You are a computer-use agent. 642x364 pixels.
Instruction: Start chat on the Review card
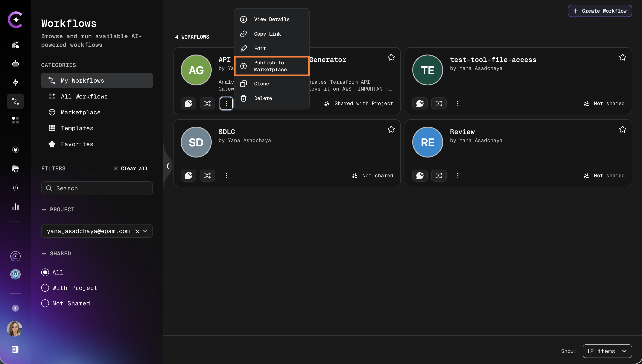[x=420, y=176]
